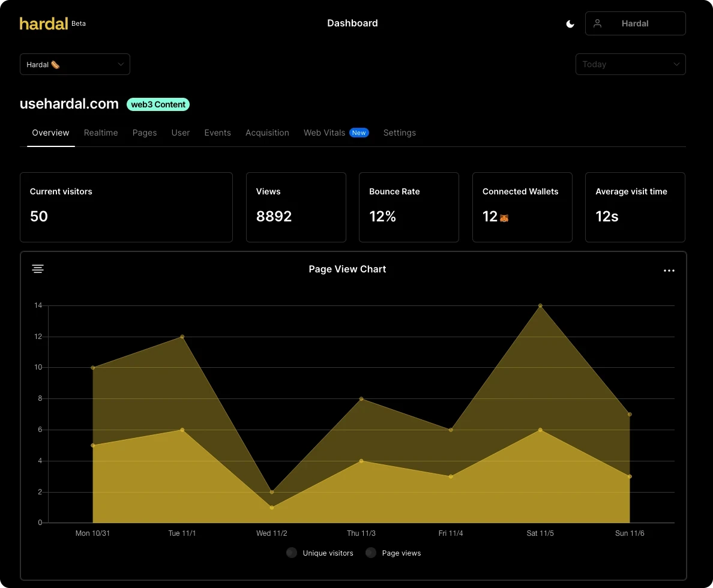The height and width of the screenshot is (588, 713).
Task: Open the Hardal user account button
Action: point(635,23)
